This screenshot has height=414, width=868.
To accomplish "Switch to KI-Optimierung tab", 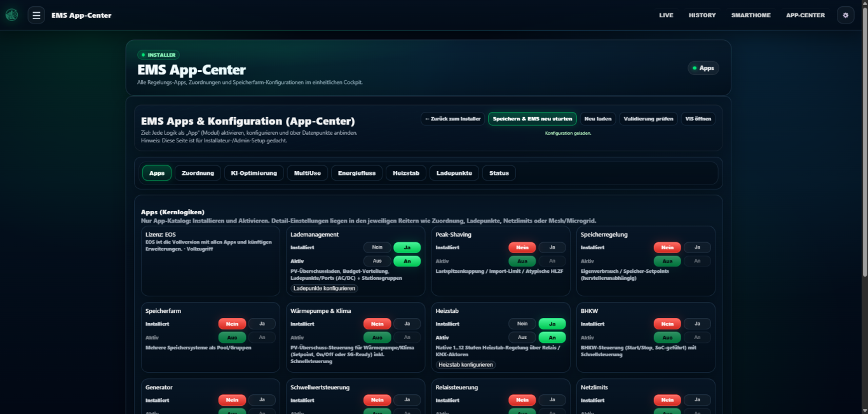I will (x=254, y=173).
